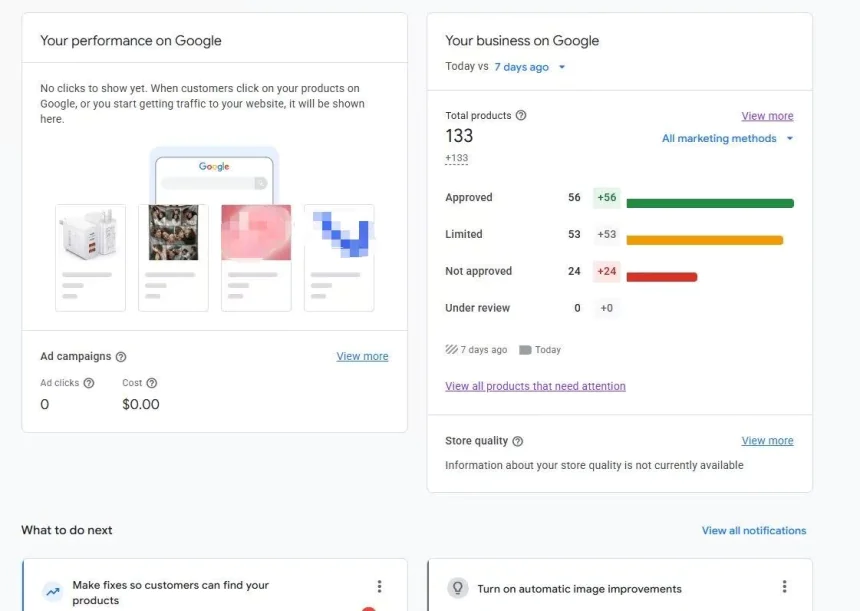Open View more link for Store quality
Image resolution: width=860 pixels, height=611 pixels.
767,441
